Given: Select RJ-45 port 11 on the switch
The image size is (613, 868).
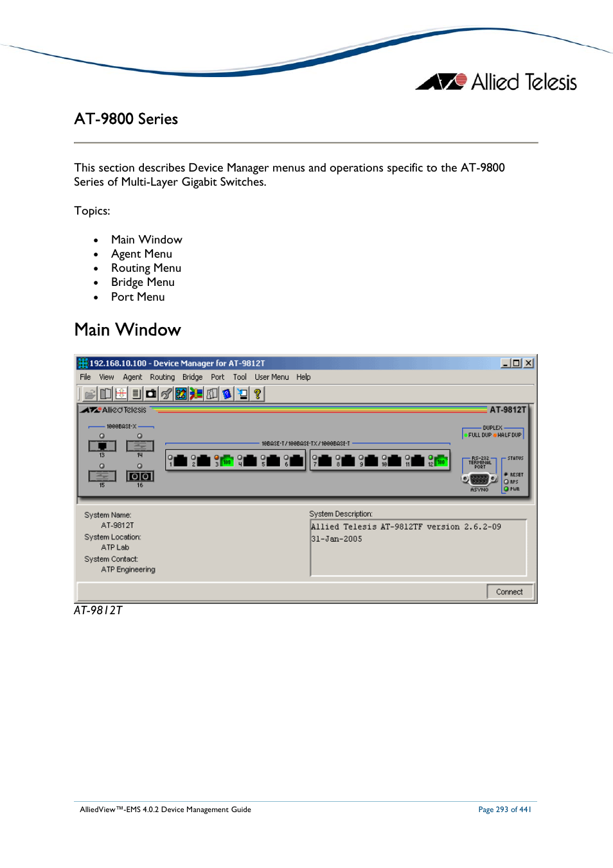Looking at the screenshot, I should (x=418, y=461).
